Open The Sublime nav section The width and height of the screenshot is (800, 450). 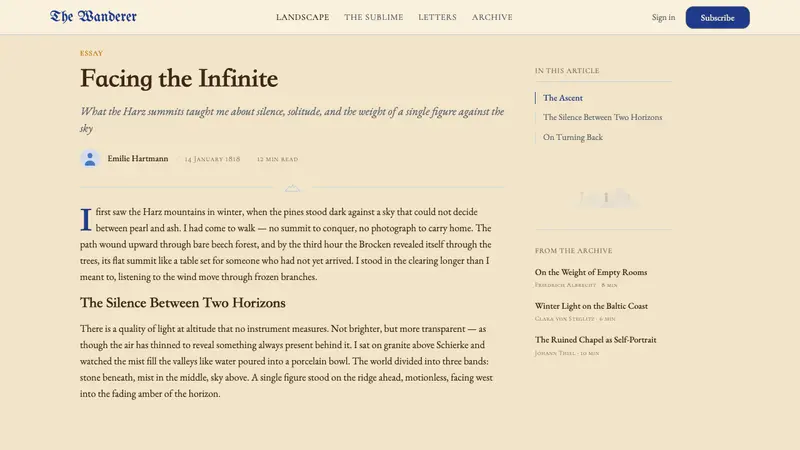(x=373, y=17)
